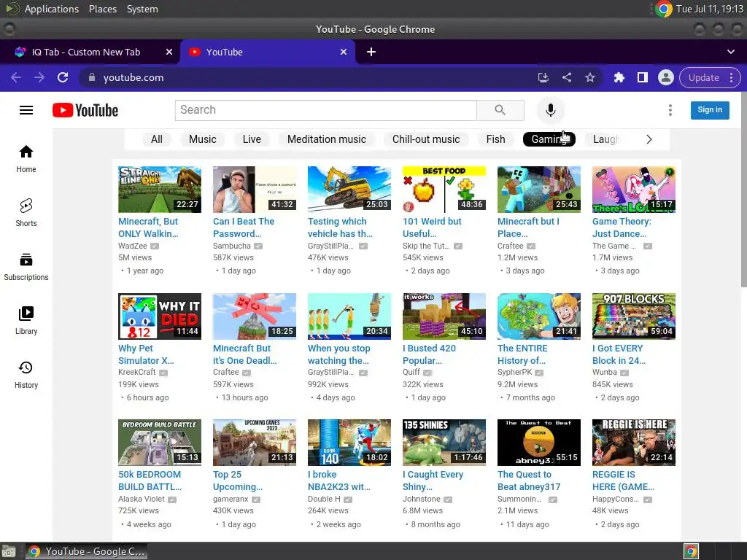747x560 pixels.
Task: Open 'Game Theory: Just Dance...' video title
Action: (x=622, y=227)
